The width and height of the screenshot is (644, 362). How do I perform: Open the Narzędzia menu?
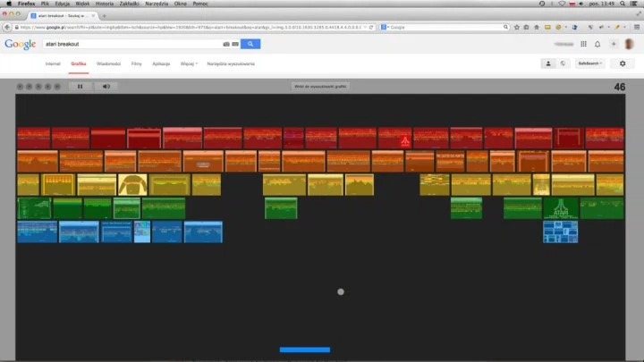coord(157,4)
